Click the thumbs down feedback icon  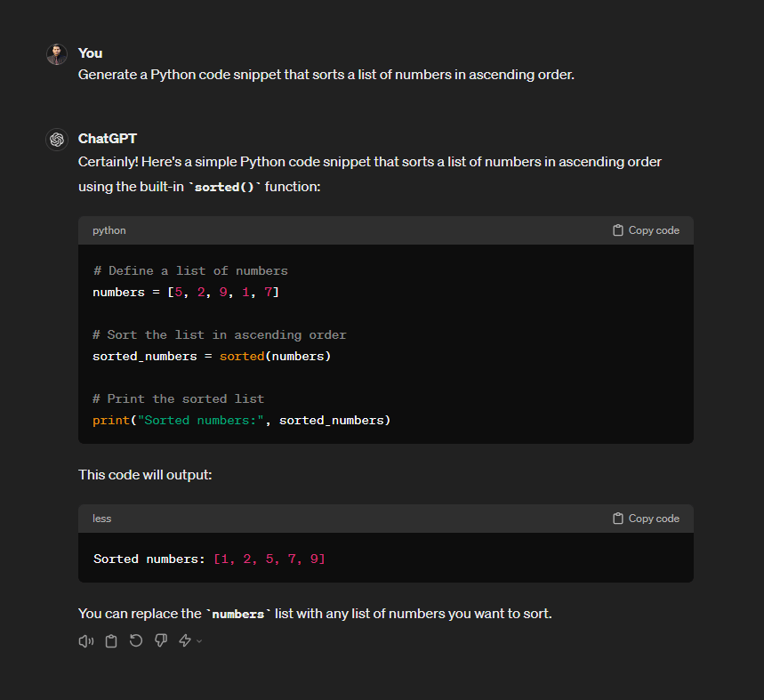tap(161, 640)
